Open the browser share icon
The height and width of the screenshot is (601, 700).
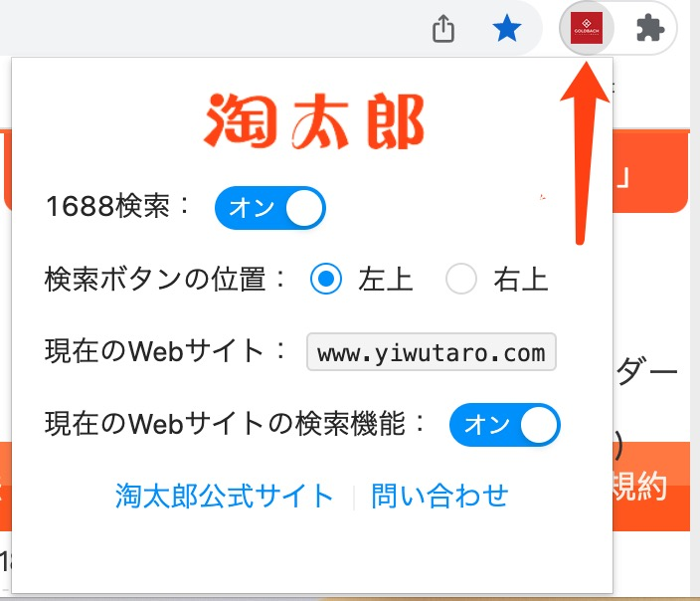[x=443, y=29]
